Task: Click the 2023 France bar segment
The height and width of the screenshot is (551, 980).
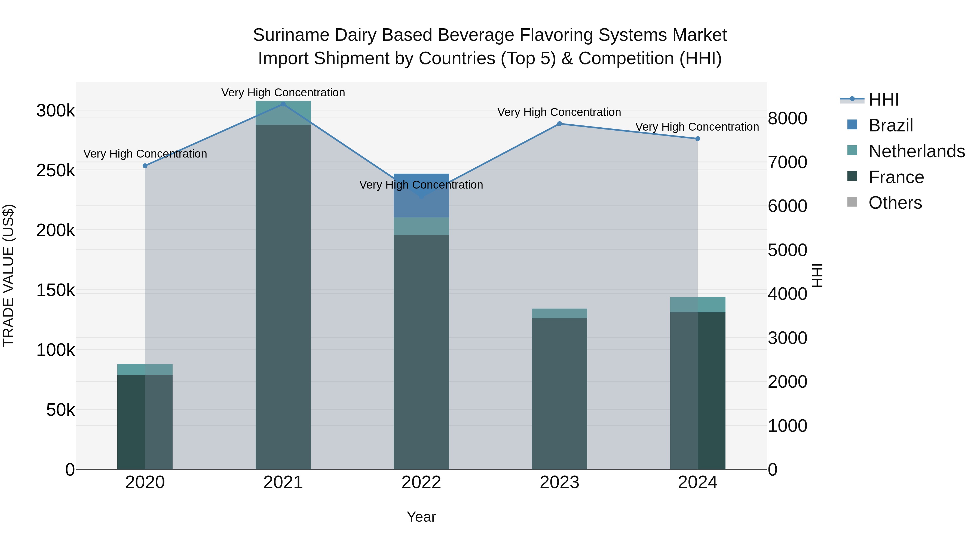Action: pos(560,393)
